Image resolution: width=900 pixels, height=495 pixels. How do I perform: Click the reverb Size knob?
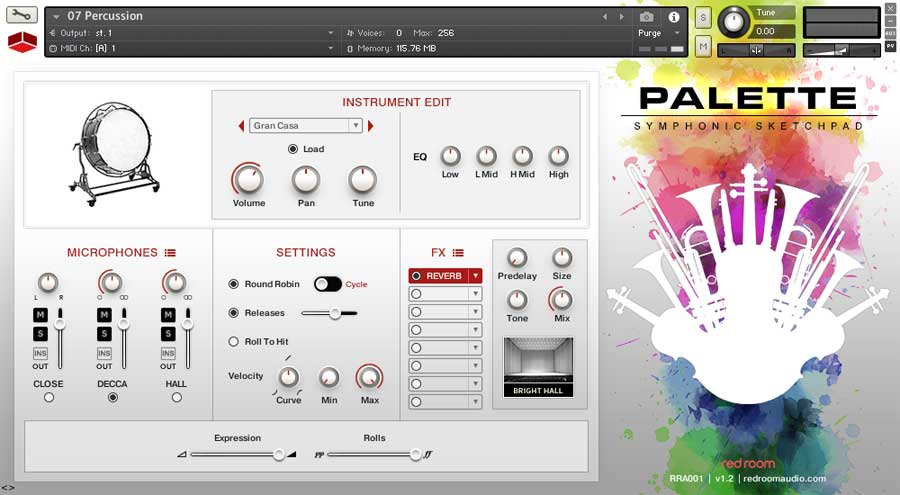click(x=562, y=257)
